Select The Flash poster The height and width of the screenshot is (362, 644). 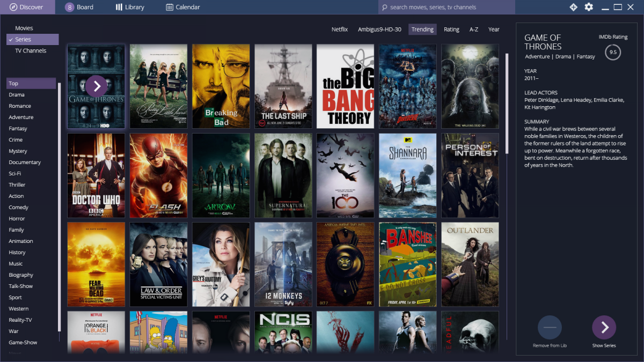pyautogui.click(x=158, y=175)
